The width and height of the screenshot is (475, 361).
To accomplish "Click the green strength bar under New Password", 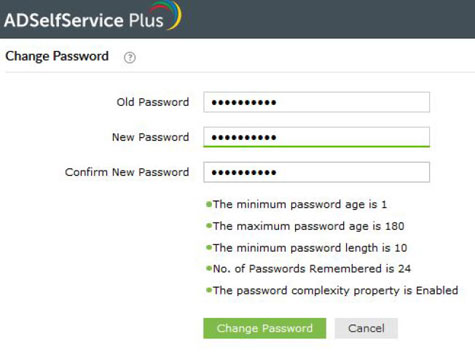I will coord(316,146).
